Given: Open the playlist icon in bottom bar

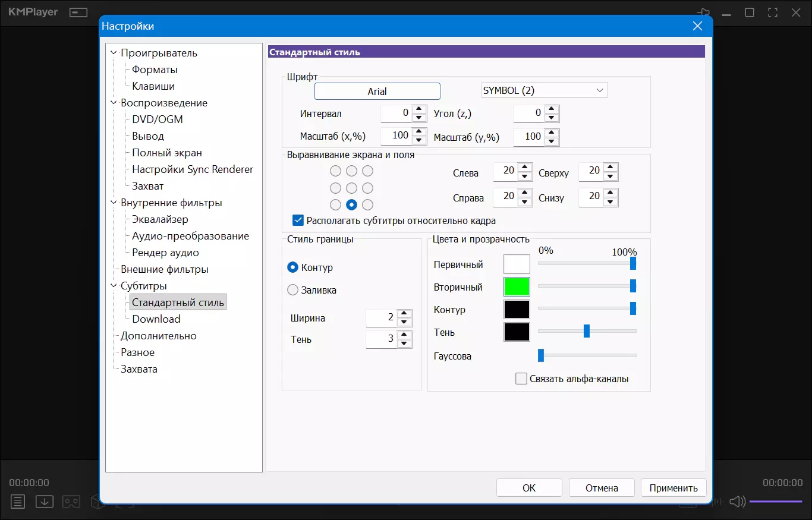Looking at the screenshot, I should (x=18, y=502).
